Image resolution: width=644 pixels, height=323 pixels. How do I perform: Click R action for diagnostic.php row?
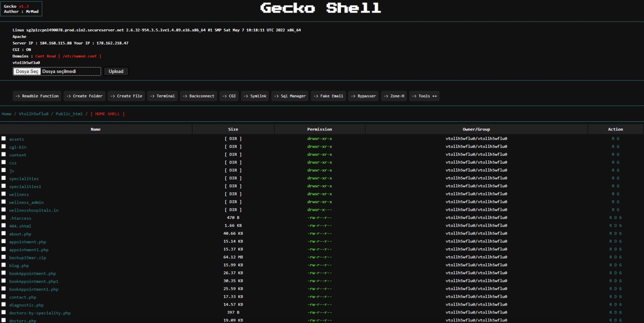click(x=610, y=304)
